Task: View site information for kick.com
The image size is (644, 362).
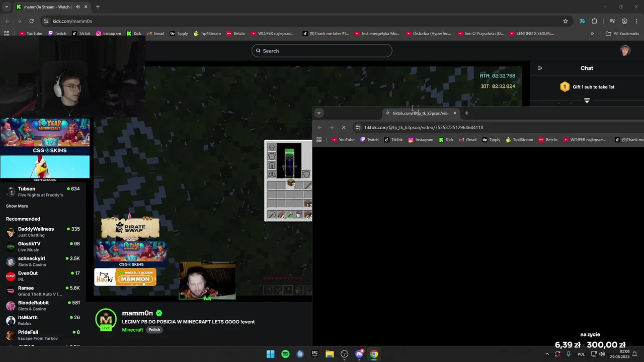Action: [x=46, y=21]
